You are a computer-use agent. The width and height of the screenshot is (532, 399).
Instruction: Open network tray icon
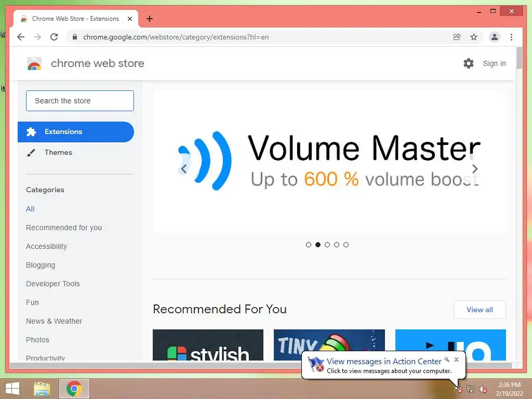click(471, 389)
